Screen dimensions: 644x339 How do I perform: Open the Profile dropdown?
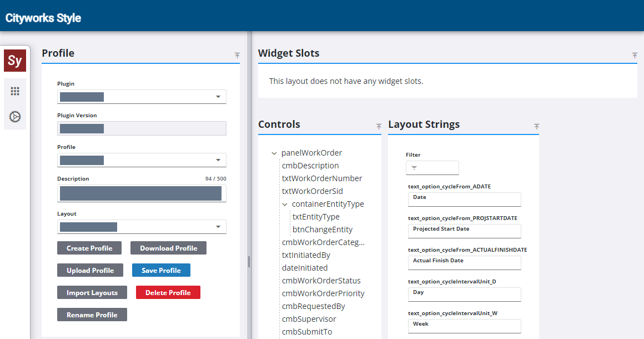[x=142, y=160]
